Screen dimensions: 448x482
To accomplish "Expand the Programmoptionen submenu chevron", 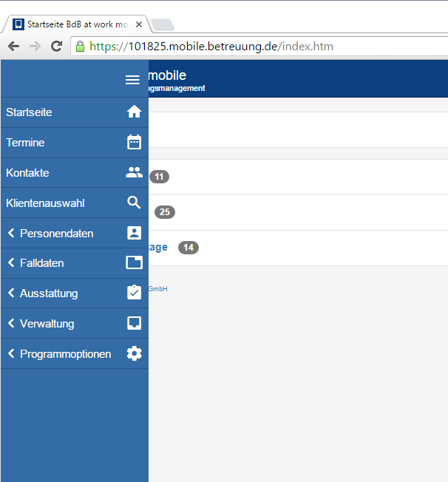I will [11, 354].
